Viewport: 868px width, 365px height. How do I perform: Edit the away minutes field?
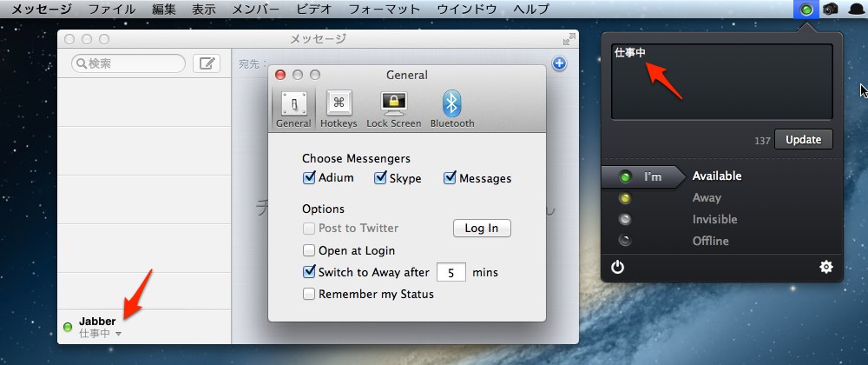451,273
